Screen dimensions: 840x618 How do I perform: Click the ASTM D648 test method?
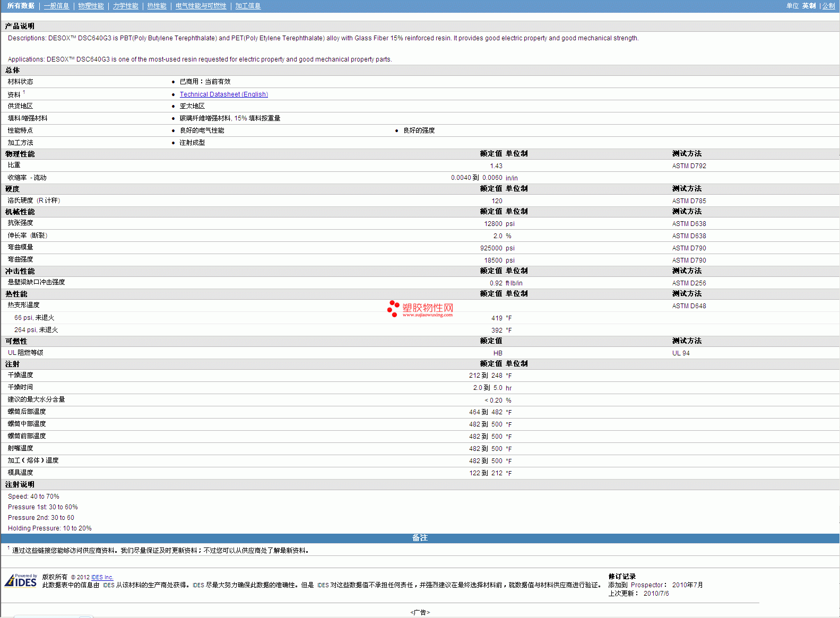pos(689,306)
